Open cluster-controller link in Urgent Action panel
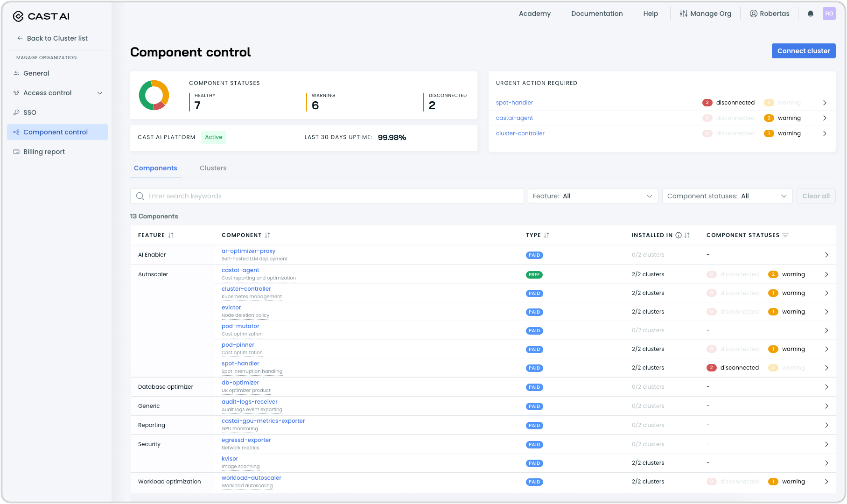This screenshot has width=847, height=504. coord(520,133)
